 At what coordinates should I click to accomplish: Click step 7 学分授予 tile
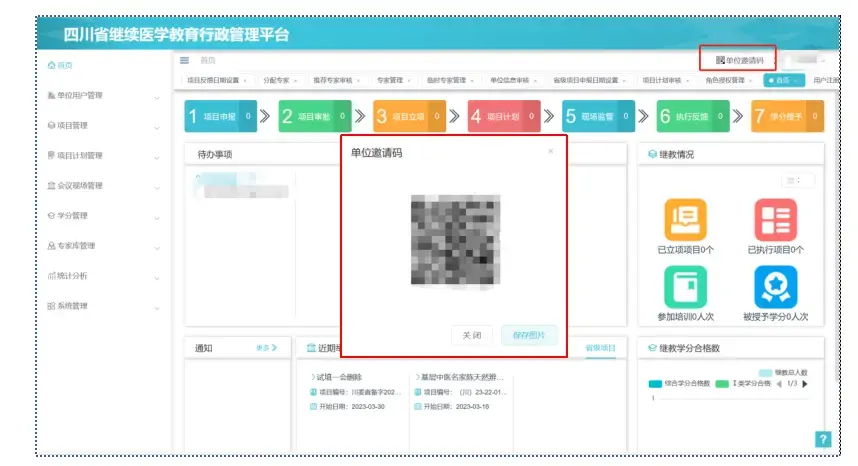coord(787,116)
